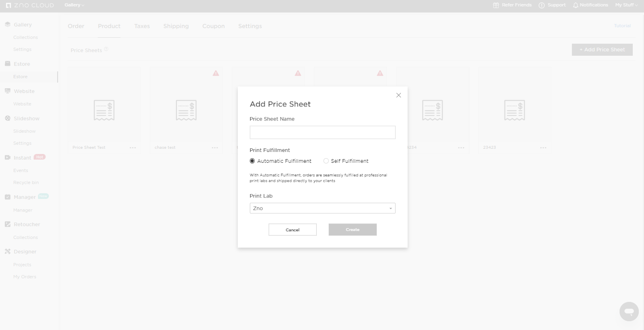The image size is (644, 330).
Task: Click the Zno Cloud logo
Action: pos(30,6)
